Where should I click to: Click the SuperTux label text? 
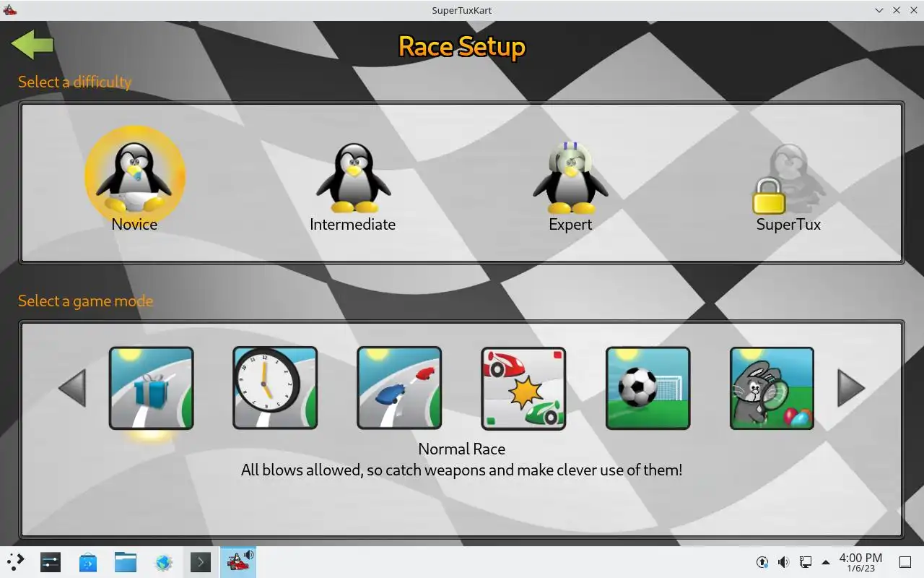788,225
